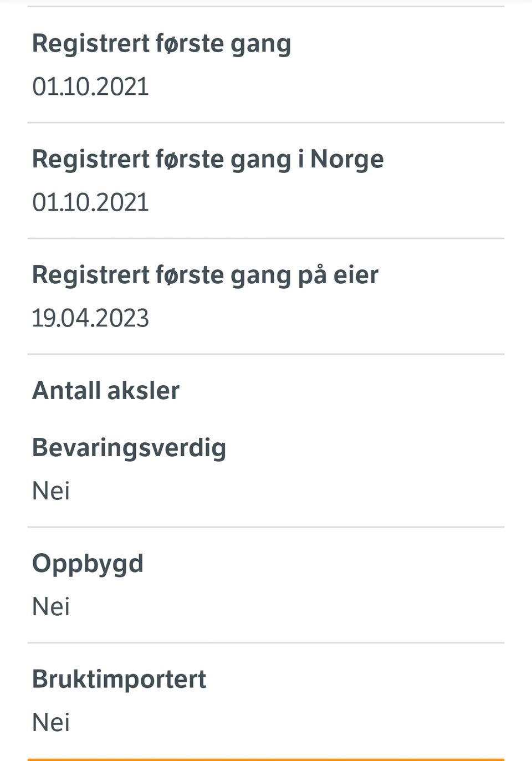The image size is (532, 761).
Task: Click the divider above 'Oppbygd'
Action: coord(266,527)
